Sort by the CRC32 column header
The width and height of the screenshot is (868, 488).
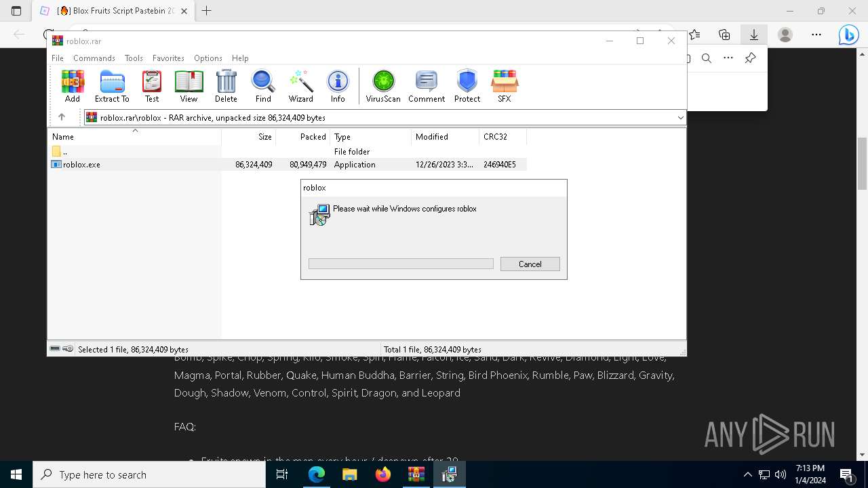(x=503, y=137)
